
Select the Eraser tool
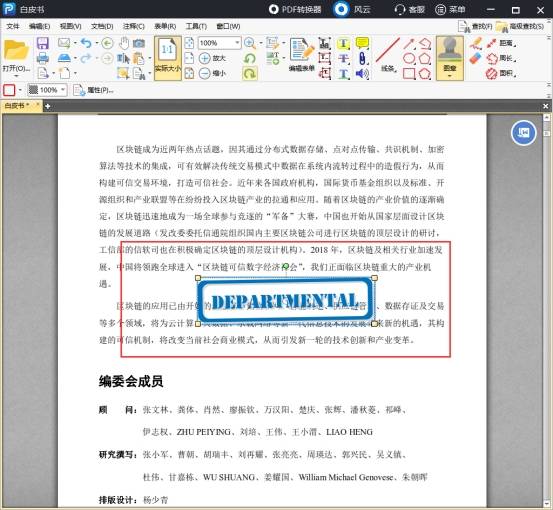click(476, 58)
